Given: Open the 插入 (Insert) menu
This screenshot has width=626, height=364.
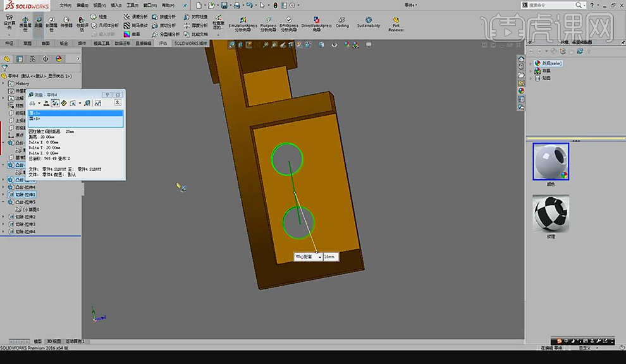Looking at the screenshot, I should pos(116,5).
